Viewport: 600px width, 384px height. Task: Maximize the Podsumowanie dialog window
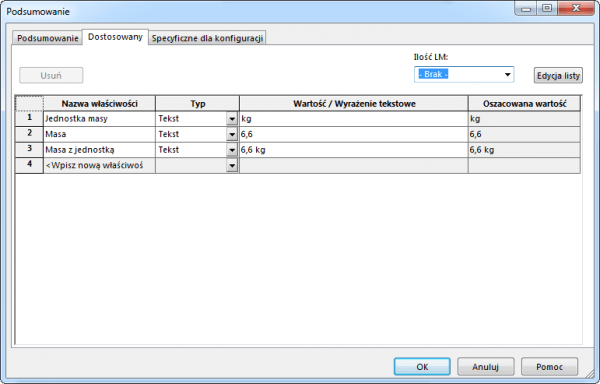coord(547,8)
